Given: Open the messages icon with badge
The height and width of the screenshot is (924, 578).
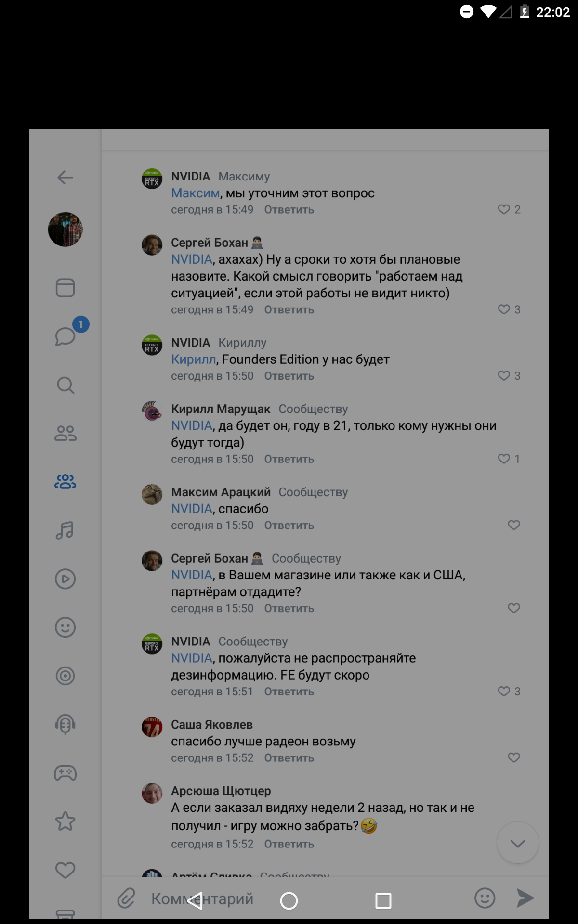Looking at the screenshot, I should point(66,336).
